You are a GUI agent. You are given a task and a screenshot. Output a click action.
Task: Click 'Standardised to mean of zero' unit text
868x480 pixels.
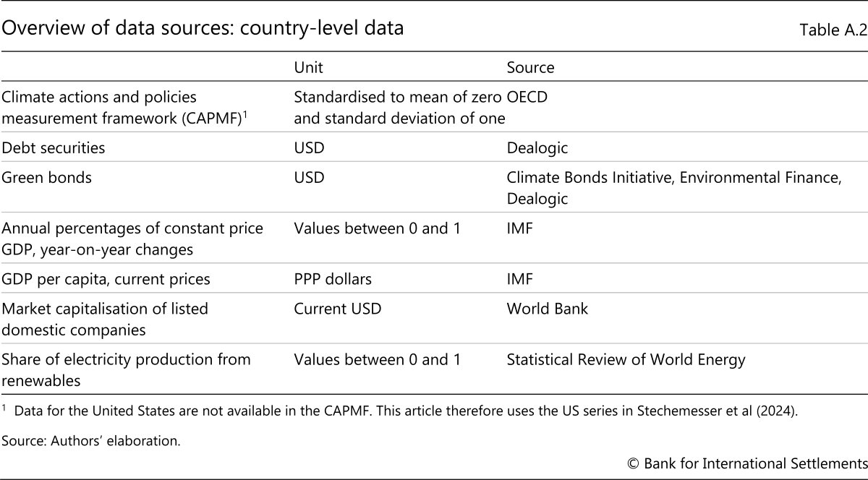399,97
